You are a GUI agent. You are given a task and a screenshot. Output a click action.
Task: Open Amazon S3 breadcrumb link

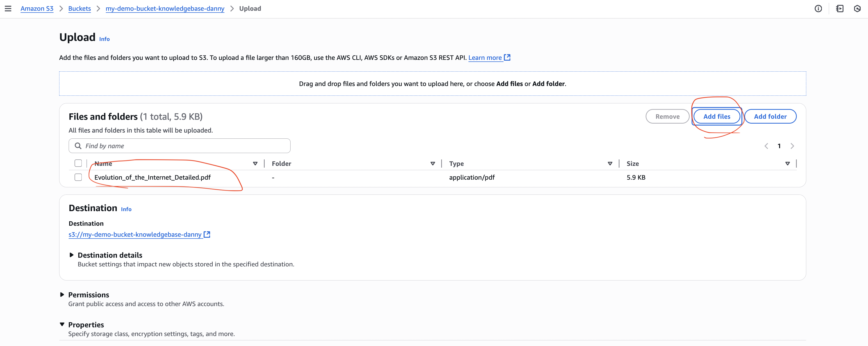tap(37, 9)
